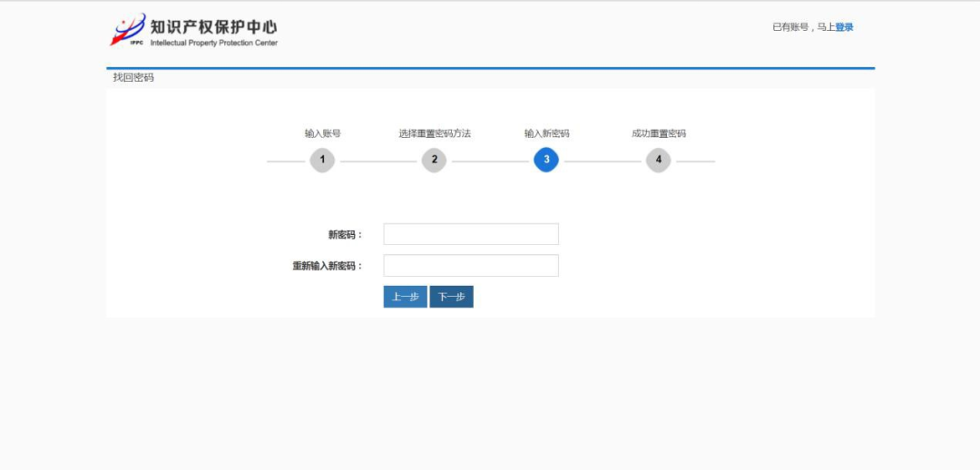
Task: Click the 新密码： field label
Action: (345, 235)
